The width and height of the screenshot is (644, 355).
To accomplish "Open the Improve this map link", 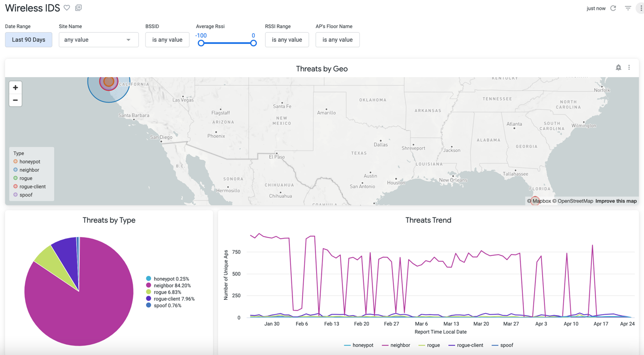I will pos(615,201).
